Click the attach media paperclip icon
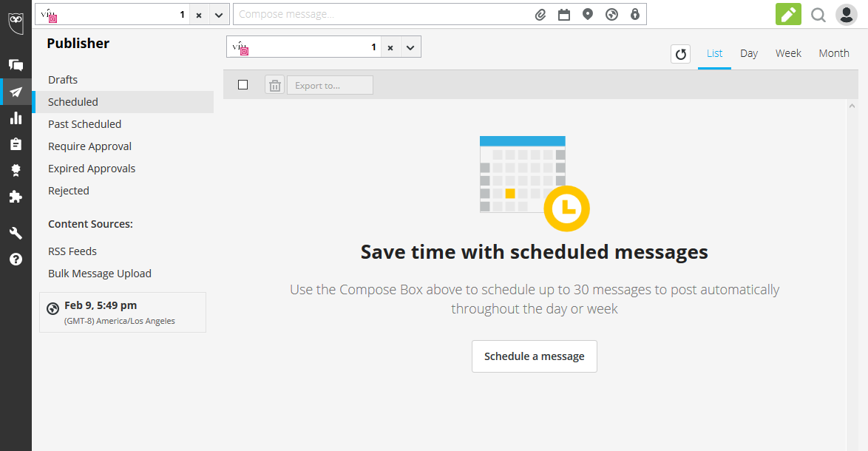Viewport: 868px width, 451px height. coord(540,15)
